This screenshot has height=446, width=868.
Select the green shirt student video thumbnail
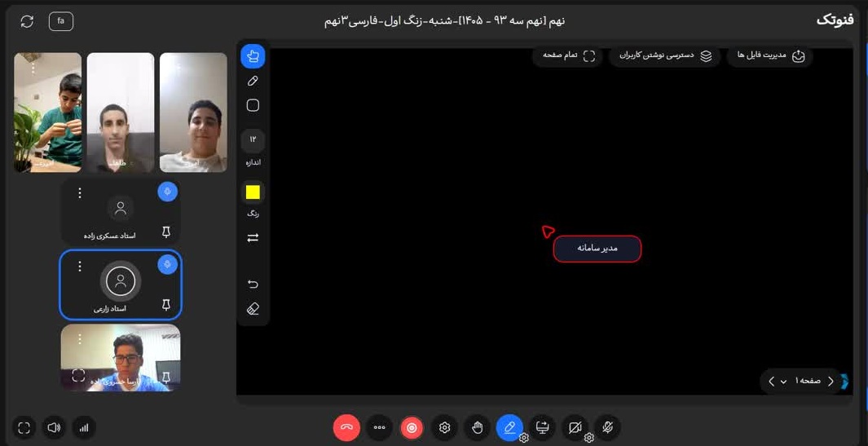[47, 113]
